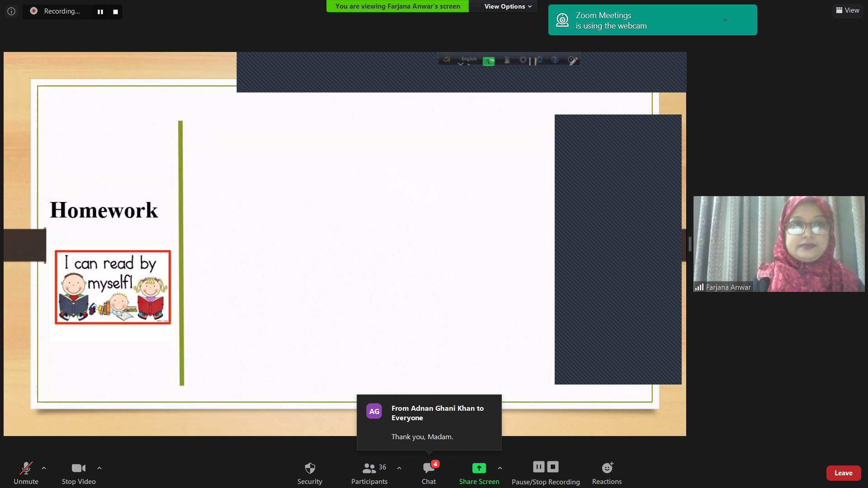Open the Chat panel with 4 unread
The width and height of the screenshot is (868, 488).
pyautogui.click(x=429, y=473)
